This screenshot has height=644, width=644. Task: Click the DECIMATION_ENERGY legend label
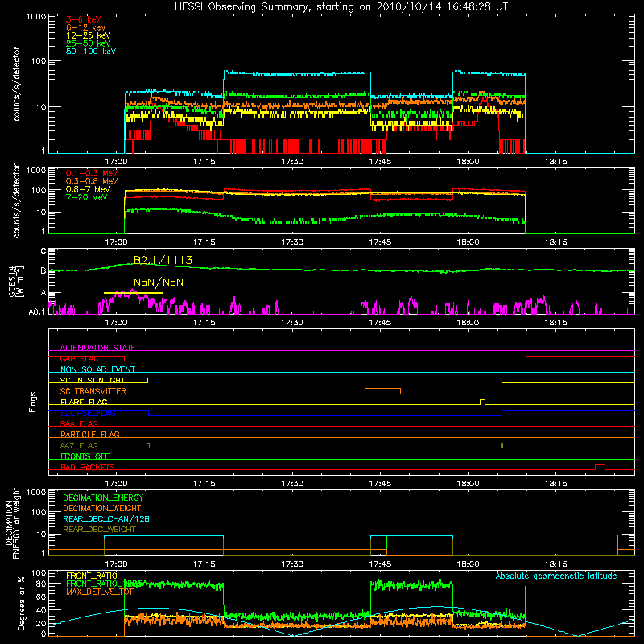click(103, 497)
